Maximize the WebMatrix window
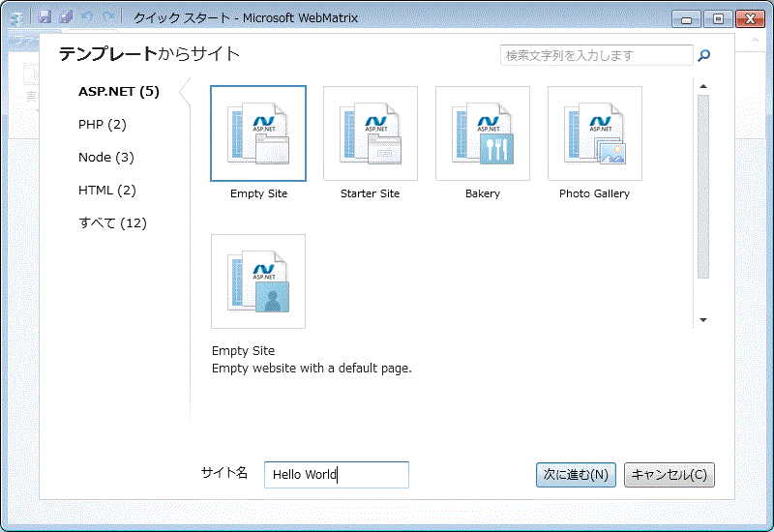This screenshot has width=774, height=532. [718, 19]
